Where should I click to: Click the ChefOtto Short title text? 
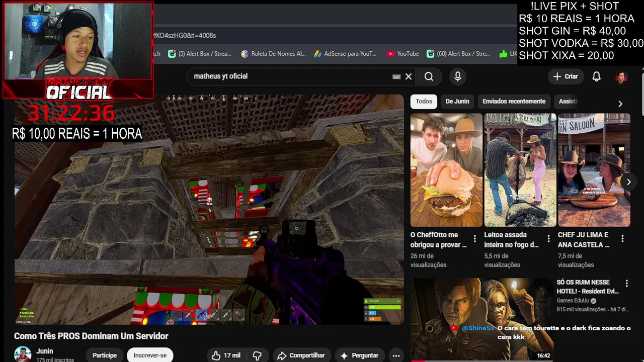pyautogui.click(x=438, y=240)
